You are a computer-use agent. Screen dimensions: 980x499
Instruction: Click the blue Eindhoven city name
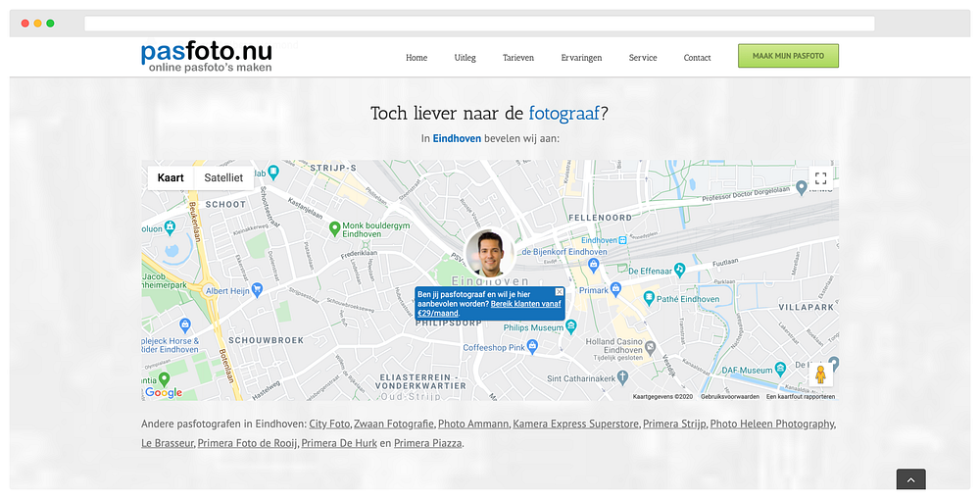coord(457,138)
